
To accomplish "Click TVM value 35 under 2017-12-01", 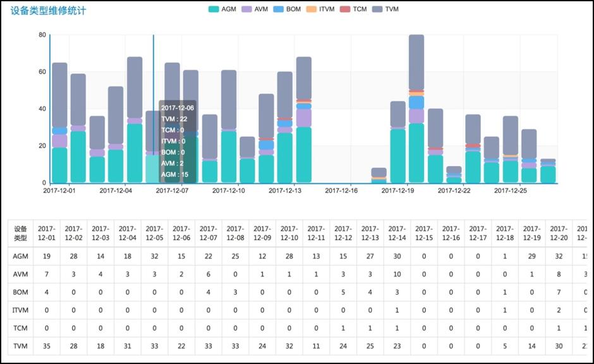I will pos(47,346).
